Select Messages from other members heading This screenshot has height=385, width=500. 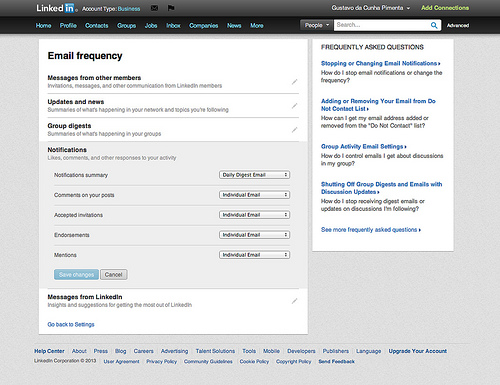tap(94, 78)
